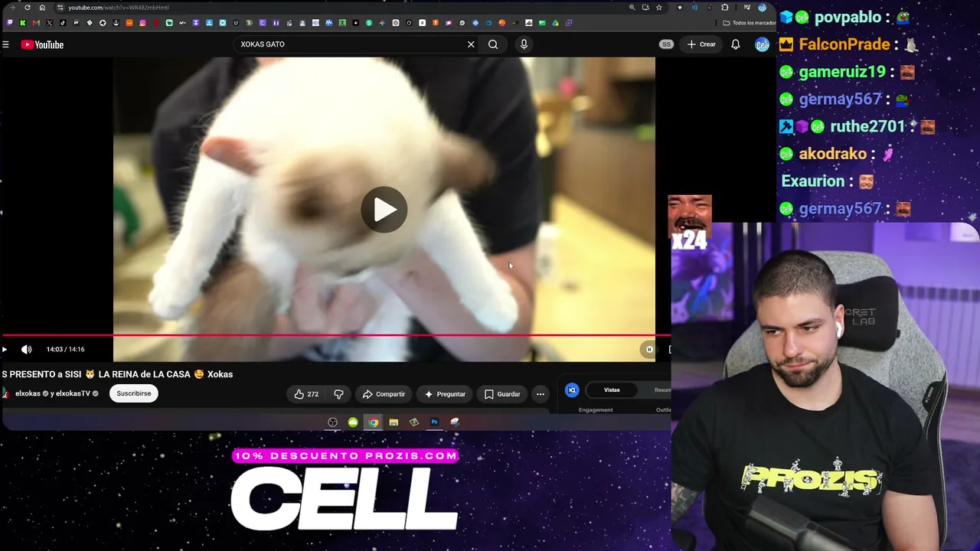Clear the search text with the X
The image size is (980, 551).
(x=471, y=44)
